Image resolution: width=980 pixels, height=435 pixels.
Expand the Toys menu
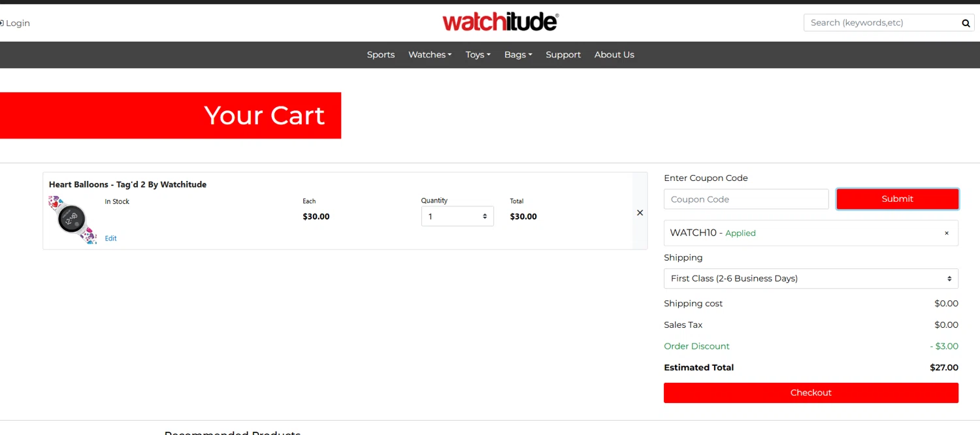point(478,55)
